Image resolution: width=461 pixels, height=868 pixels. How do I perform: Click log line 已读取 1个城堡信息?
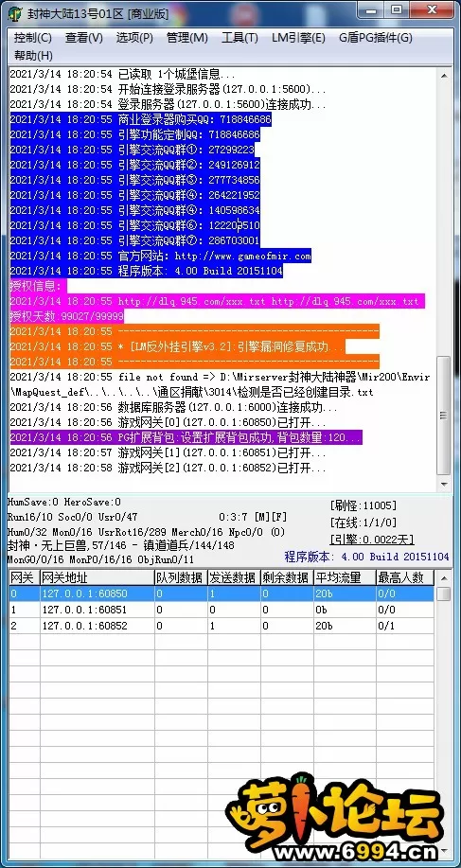(122, 74)
